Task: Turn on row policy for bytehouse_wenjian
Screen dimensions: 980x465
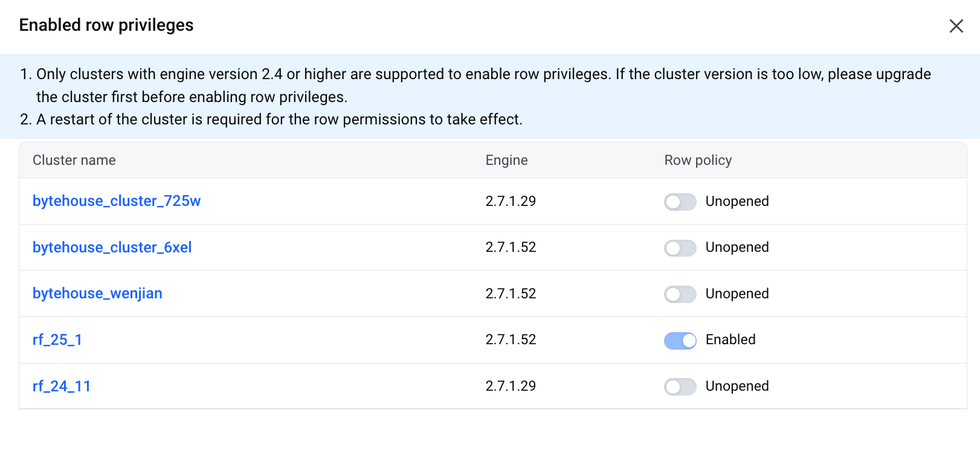Action: [x=680, y=294]
